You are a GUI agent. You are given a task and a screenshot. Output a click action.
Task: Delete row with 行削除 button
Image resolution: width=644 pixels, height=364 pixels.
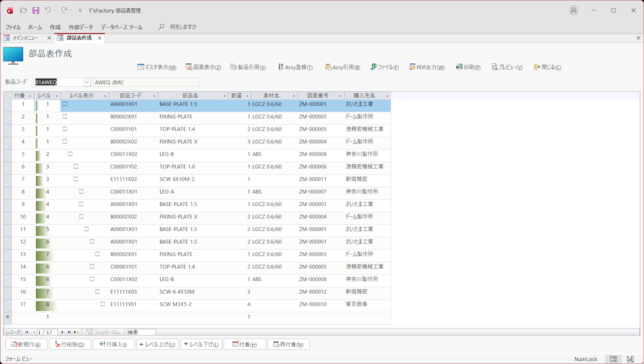coord(70,344)
